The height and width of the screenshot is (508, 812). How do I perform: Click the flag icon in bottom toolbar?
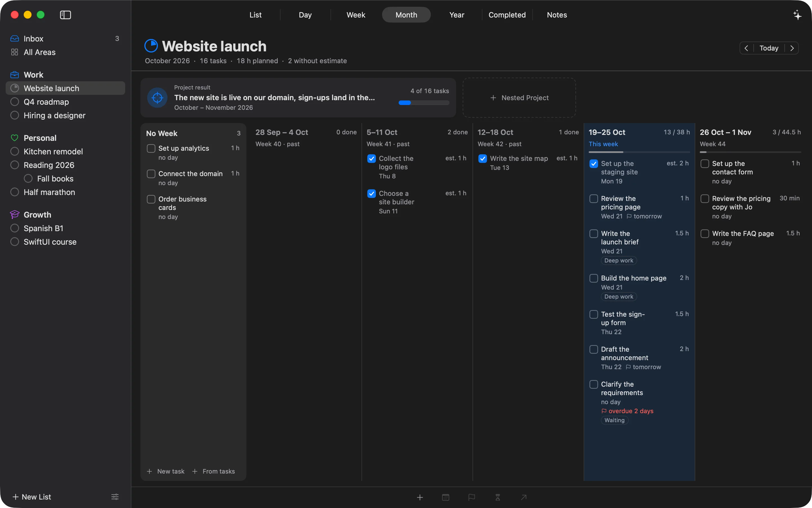pos(471,497)
